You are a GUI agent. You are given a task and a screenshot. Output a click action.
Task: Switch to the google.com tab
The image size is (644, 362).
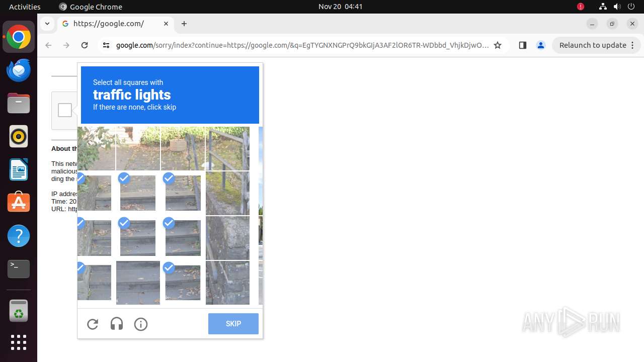click(x=116, y=24)
